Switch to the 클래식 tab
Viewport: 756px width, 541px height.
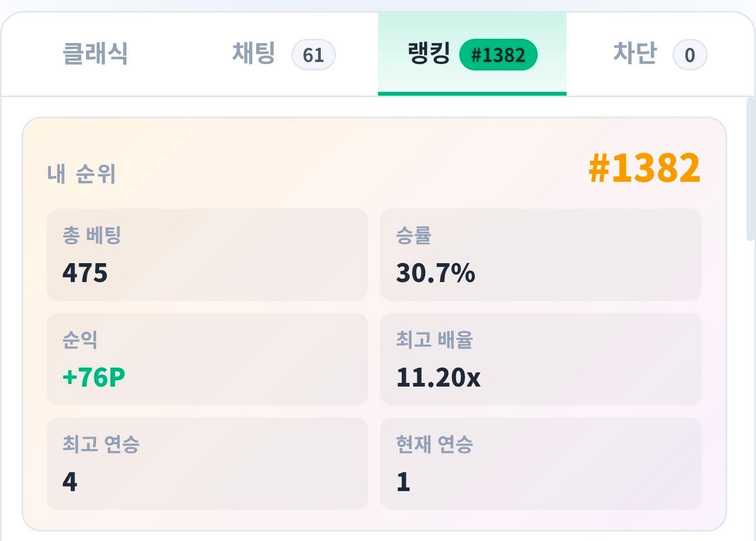95,54
